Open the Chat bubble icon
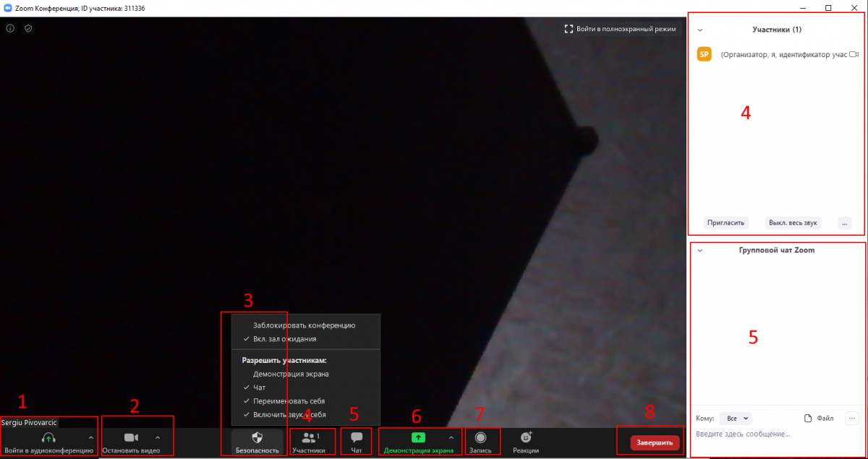The width and height of the screenshot is (868, 459). point(357,437)
